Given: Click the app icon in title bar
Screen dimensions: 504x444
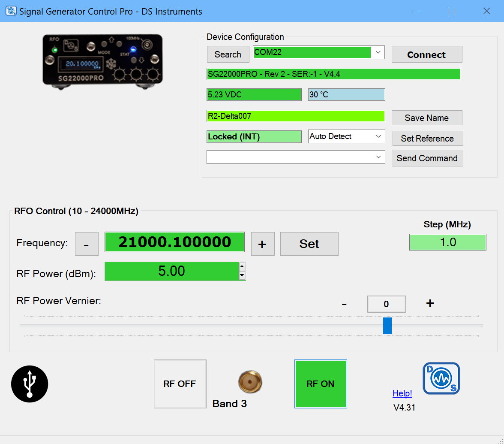Looking at the screenshot, I should coord(11,11).
